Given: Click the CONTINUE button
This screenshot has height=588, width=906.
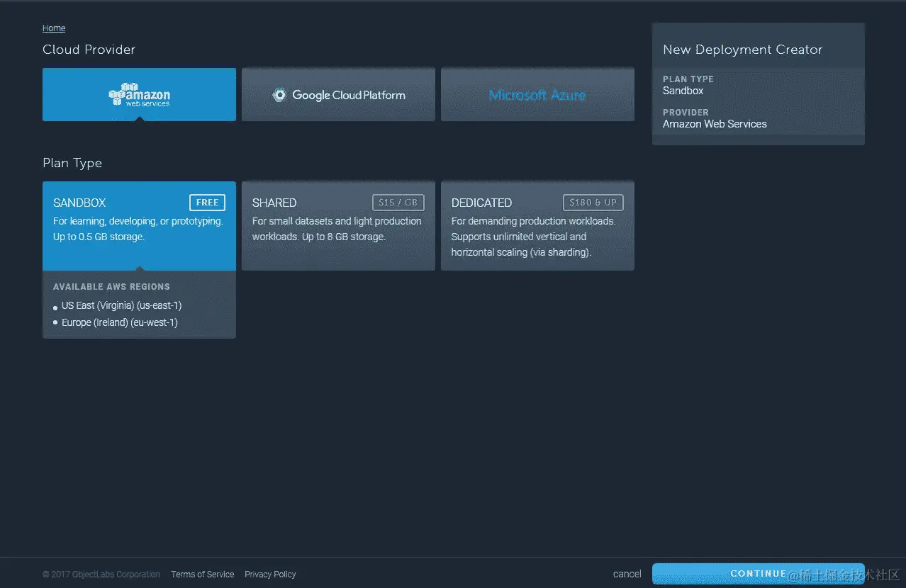Looking at the screenshot, I should 758,574.
